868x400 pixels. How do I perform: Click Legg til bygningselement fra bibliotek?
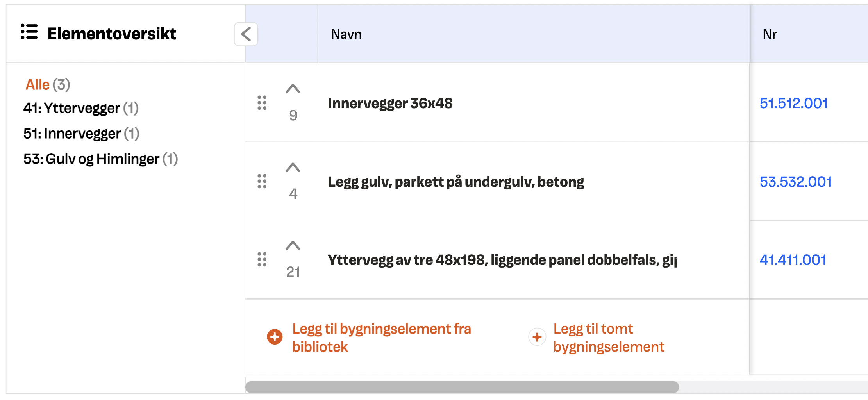click(x=382, y=337)
